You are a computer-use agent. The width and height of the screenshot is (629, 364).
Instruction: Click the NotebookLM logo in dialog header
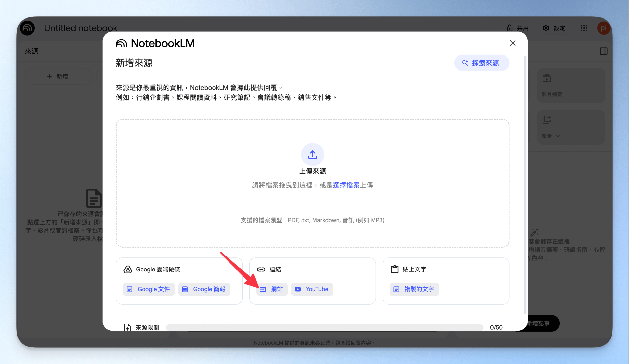[155, 43]
